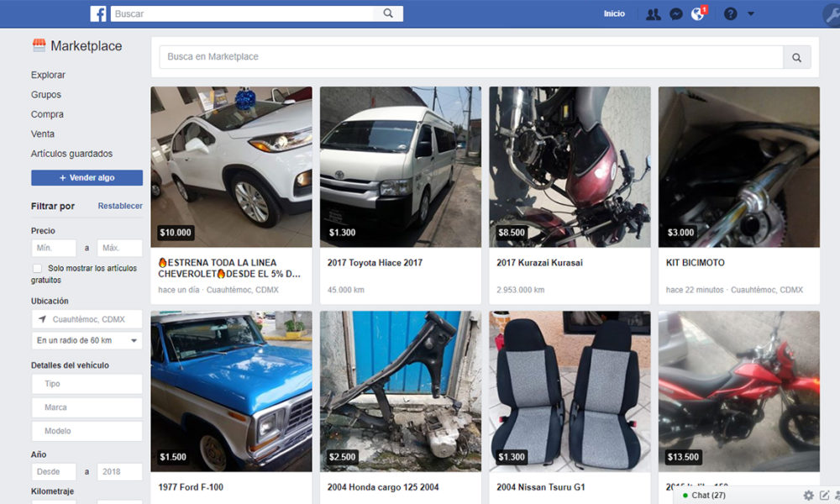This screenshot has width=840, height=504.
Task: Click Marketplace search magnifier button
Action: pos(796,57)
